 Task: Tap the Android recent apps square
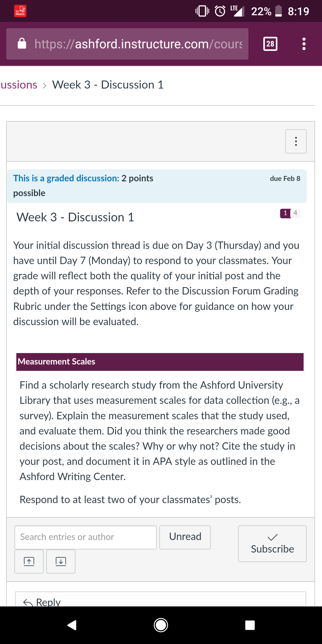point(250,625)
